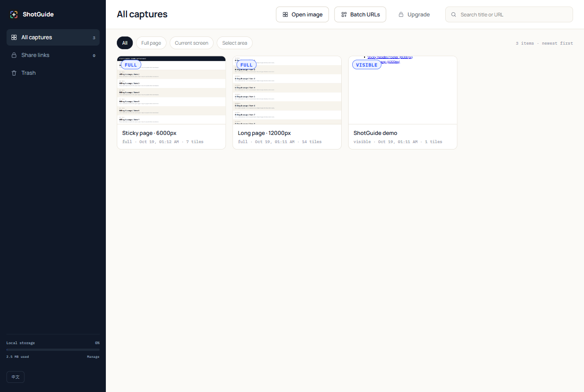Image resolution: width=584 pixels, height=392 pixels.
Task: Click the "All captures" page heading
Action: click(142, 15)
